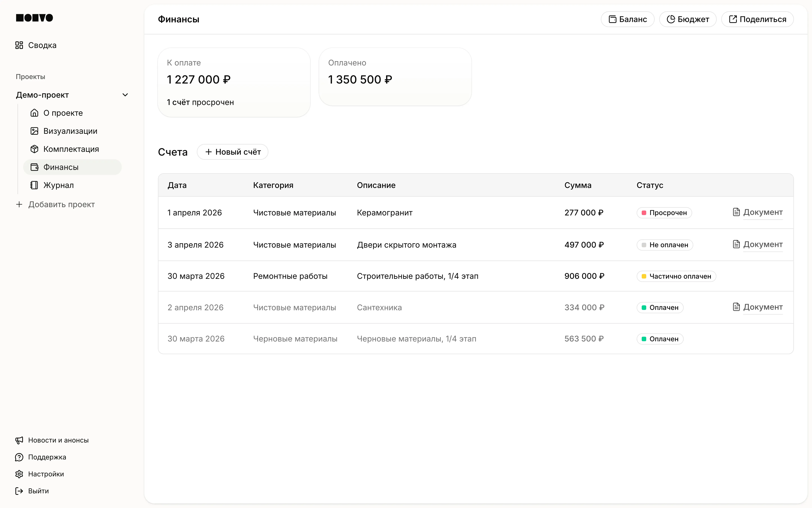Click the home icon for О проекте

point(34,113)
